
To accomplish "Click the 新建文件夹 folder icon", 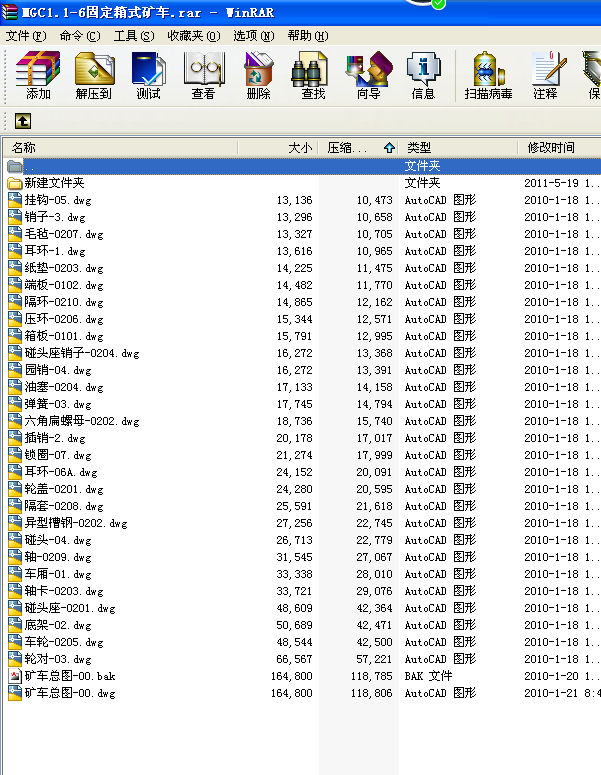I will (x=15, y=183).
